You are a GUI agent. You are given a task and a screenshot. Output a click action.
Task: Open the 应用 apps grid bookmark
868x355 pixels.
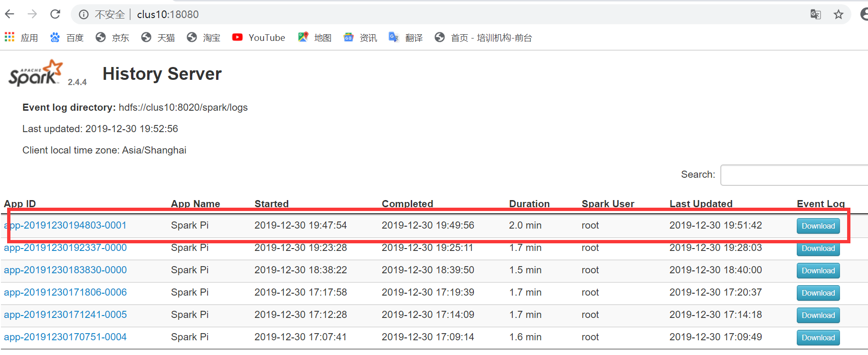click(21, 38)
